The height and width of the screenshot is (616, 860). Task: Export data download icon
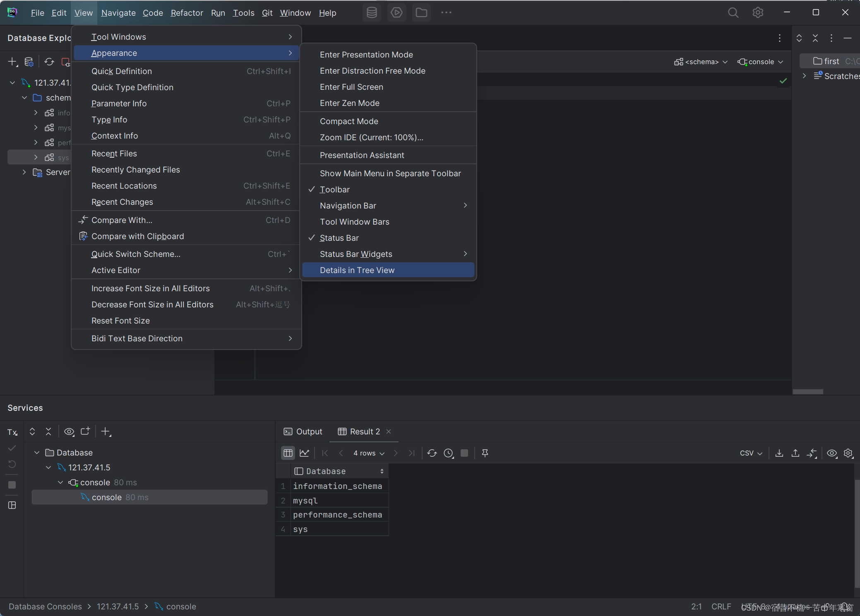pyautogui.click(x=779, y=453)
